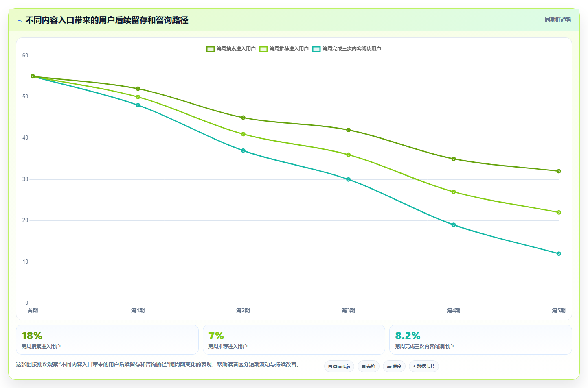Click the 第4期 x-axis label
Screen dimensions: 588x388
click(x=454, y=310)
